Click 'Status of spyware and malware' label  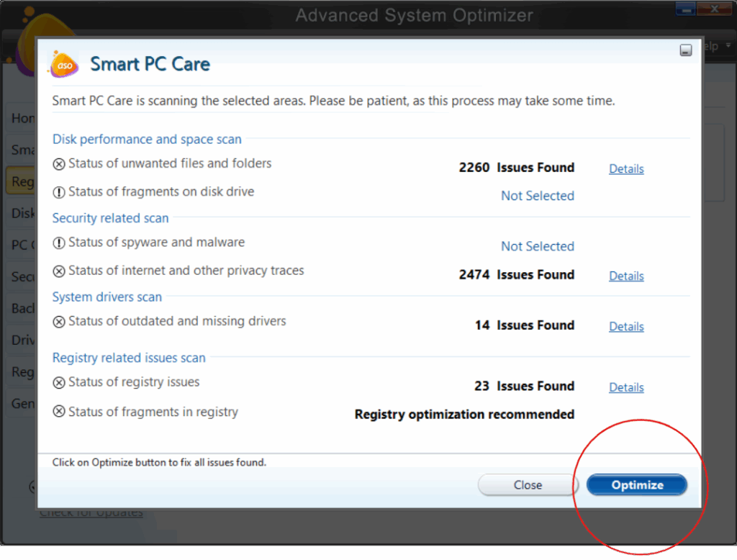coord(156,242)
